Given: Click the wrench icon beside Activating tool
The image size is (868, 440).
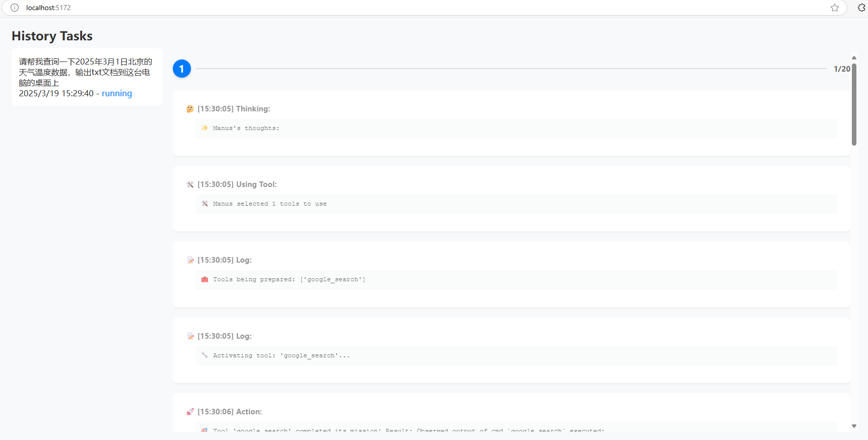Looking at the screenshot, I should [x=205, y=355].
